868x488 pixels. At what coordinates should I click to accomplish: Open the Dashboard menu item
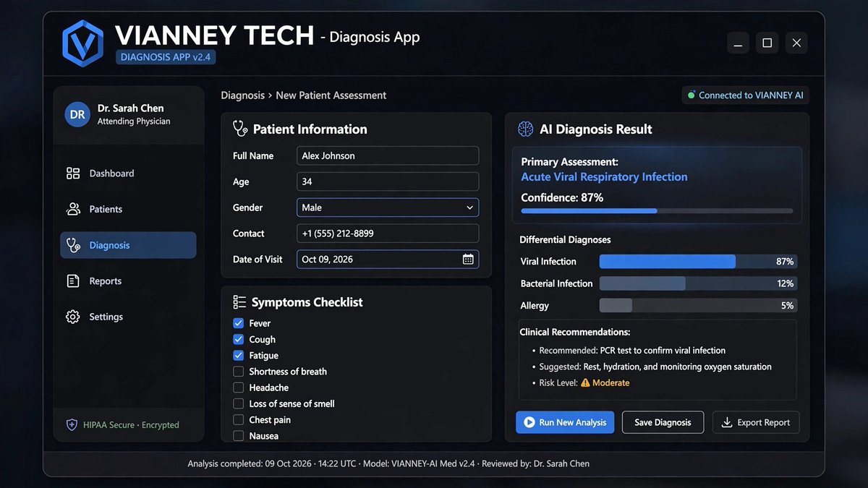pos(128,174)
